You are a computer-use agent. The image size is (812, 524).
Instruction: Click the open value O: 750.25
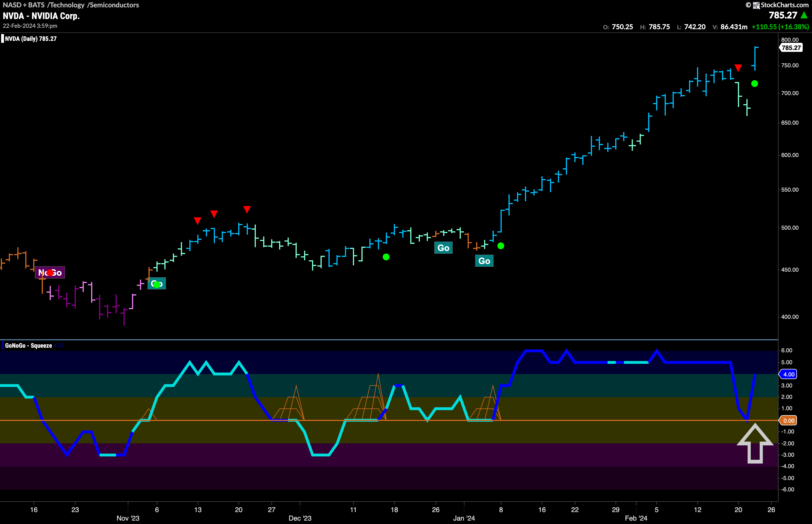click(618, 27)
